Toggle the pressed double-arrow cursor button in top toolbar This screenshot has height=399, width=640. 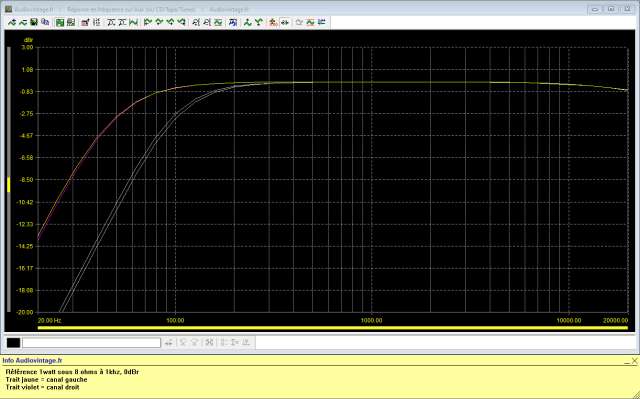click(284, 22)
